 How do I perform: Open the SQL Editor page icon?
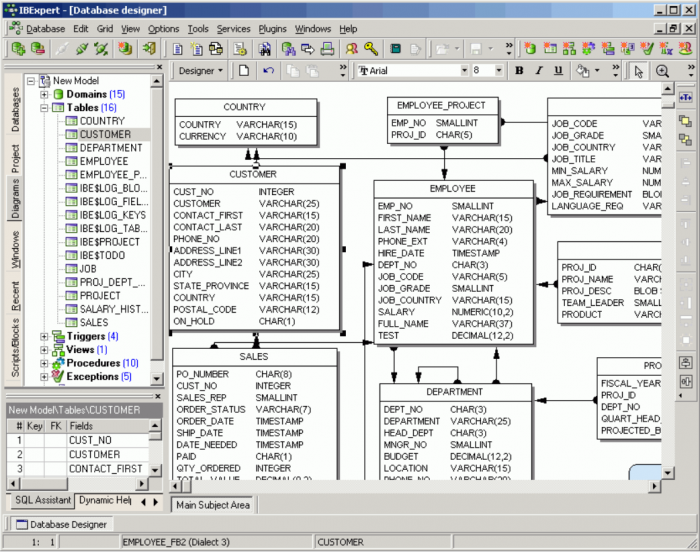(x=178, y=49)
